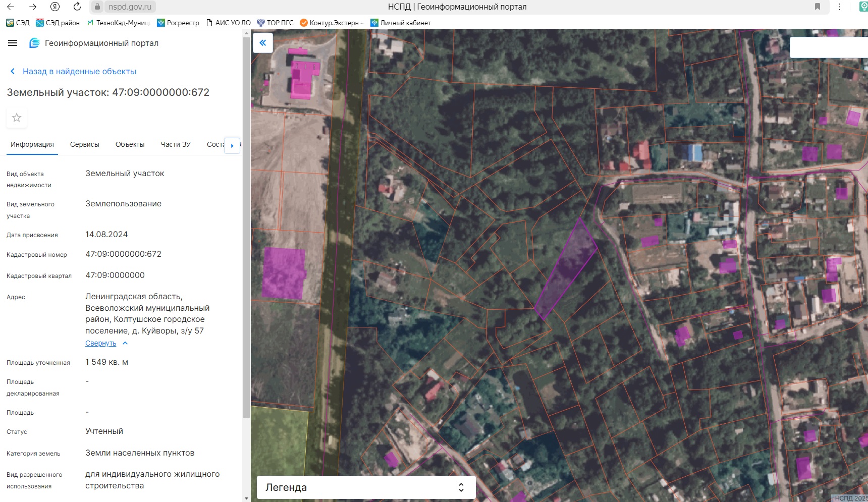This screenshot has height=502, width=868.
Task: Add parcel to favorites with star icon
Action: click(17, 118)
